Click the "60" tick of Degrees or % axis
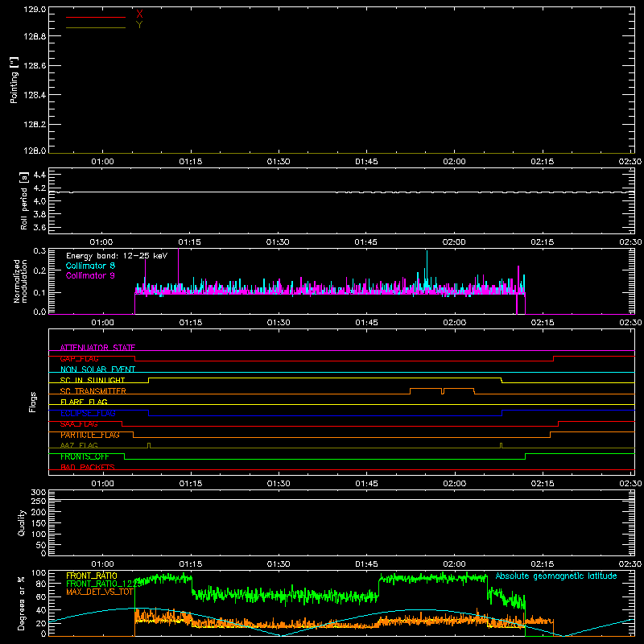Image resolution: width=644 pixels, height=644 pixels. pyautogui.click(x=41, y=597)
